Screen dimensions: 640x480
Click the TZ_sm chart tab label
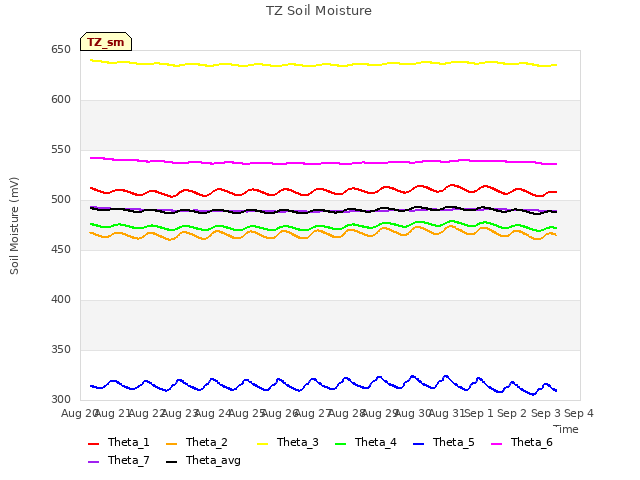click(x=106, y=42)
